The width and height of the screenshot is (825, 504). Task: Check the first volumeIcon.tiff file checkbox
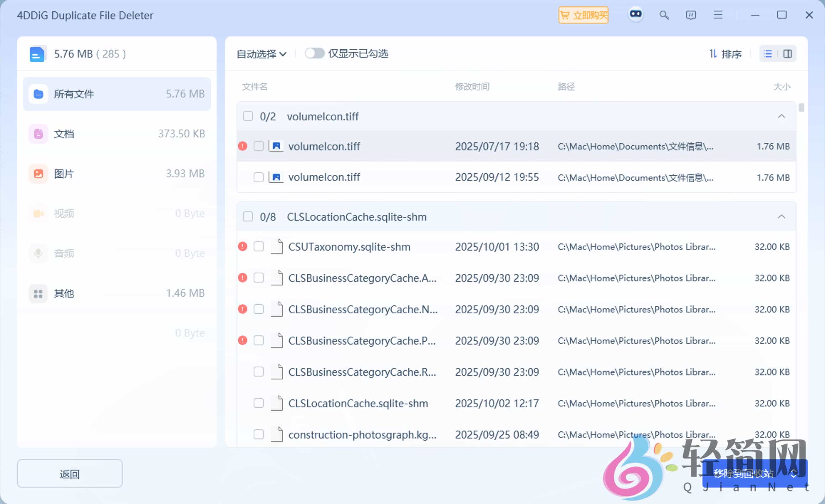pos(259,146)
